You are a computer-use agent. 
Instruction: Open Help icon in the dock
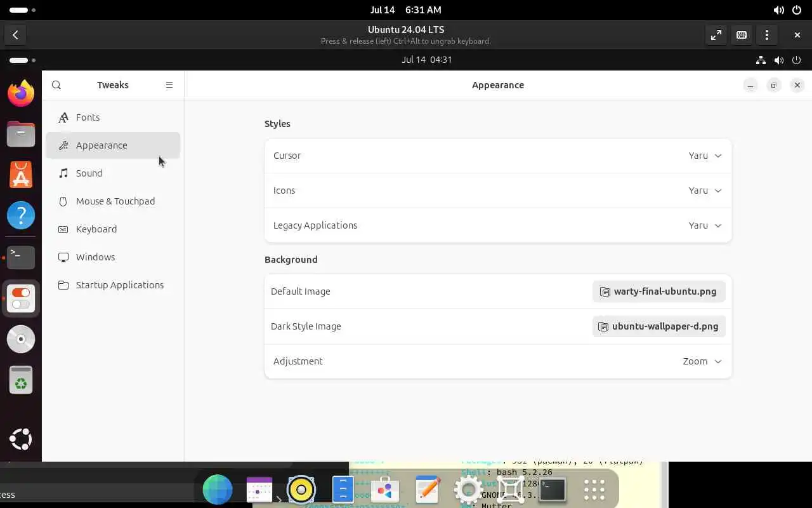[21, 216]
